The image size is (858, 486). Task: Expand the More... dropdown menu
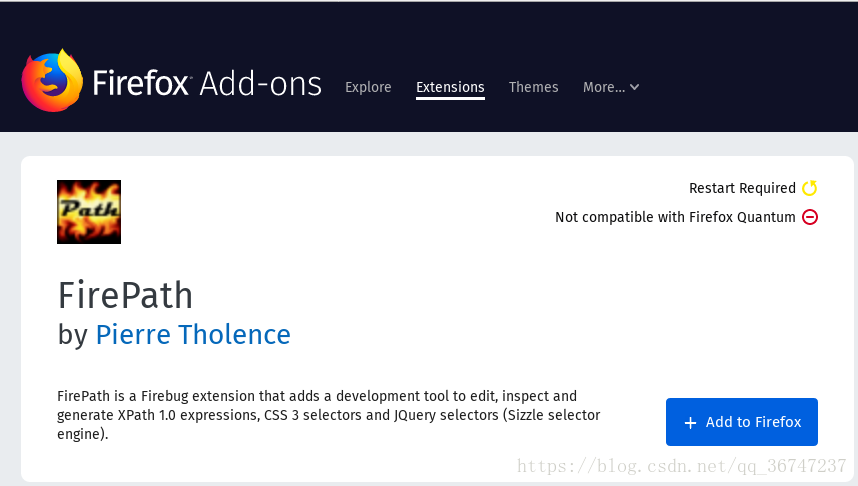click(611, 87)
